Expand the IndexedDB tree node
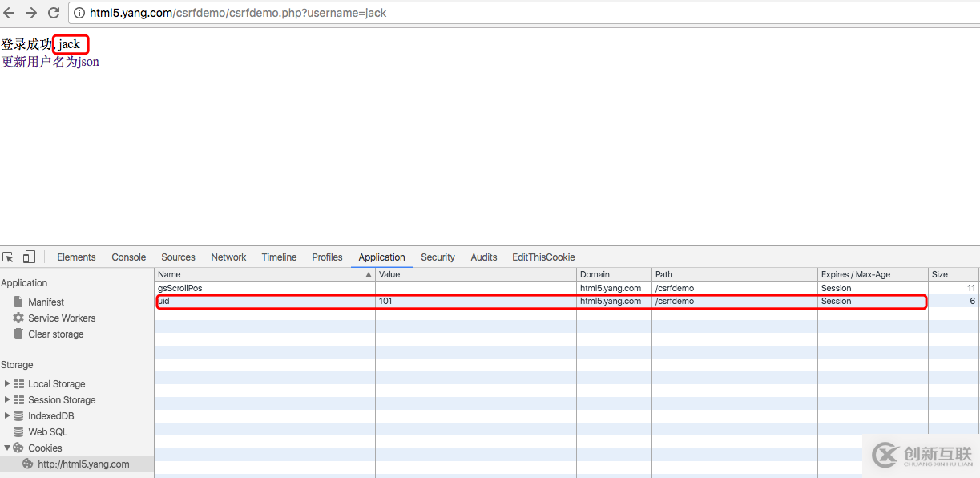The width and height of the screenshot is (980, 478). click(x=8, y=416)
